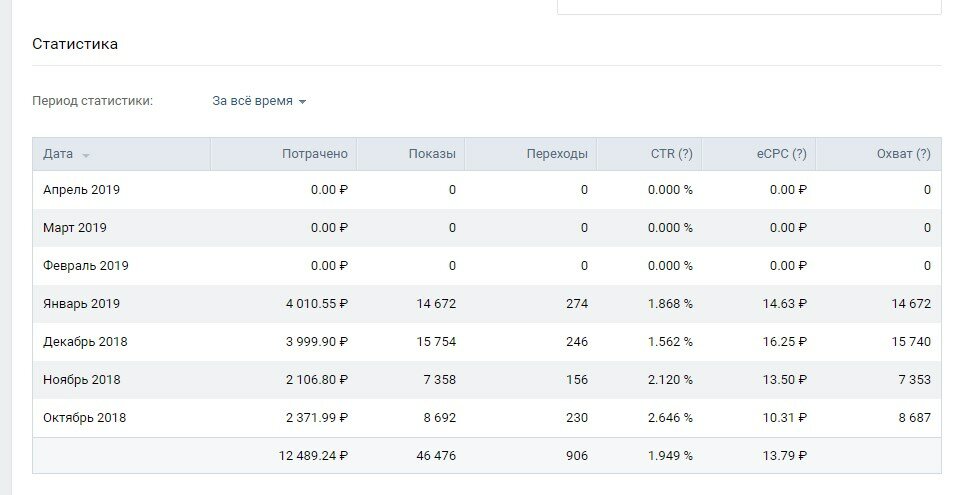Click the Переходы column header
Screen dimensions: 958x495
coord(556,154)
